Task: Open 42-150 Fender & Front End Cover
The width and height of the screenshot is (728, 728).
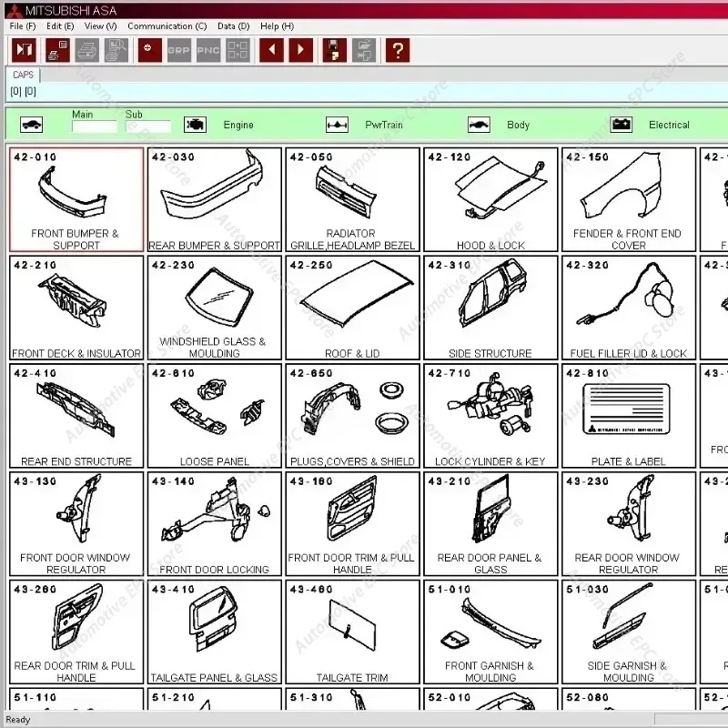Action: [x=629, y=199]
